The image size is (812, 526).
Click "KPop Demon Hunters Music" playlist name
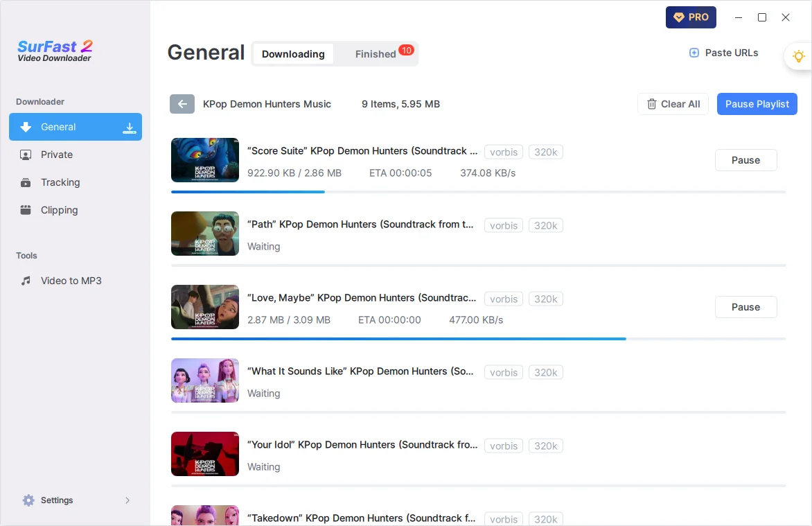(267, 104)
